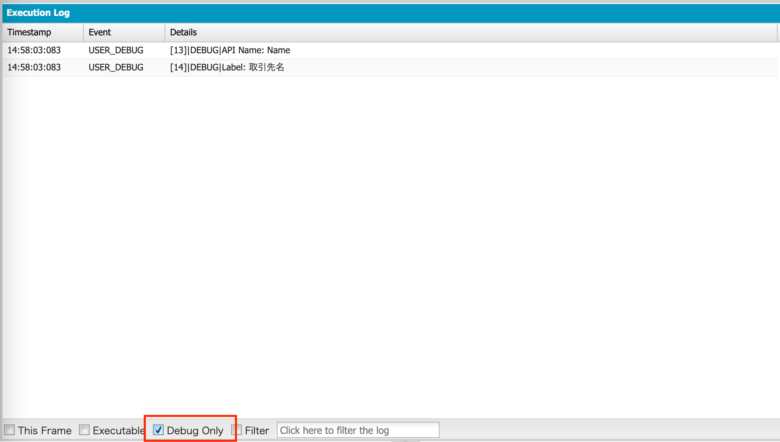Sort by the Event column header

(x=123, y=32)
